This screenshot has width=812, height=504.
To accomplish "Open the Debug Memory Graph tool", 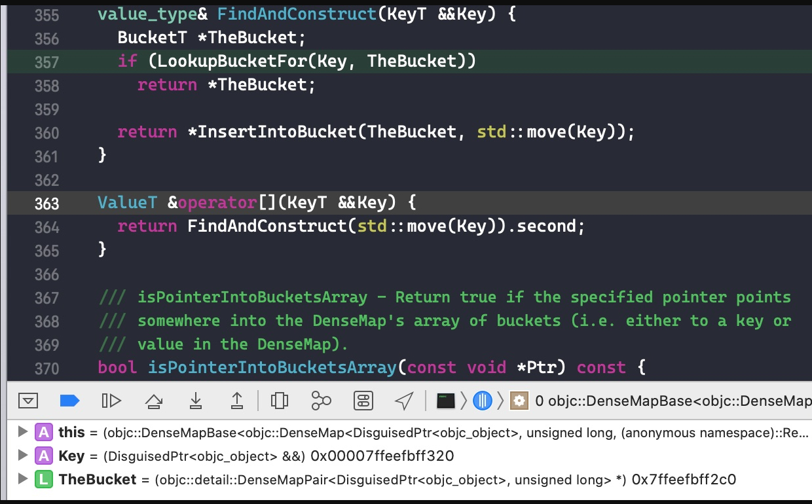I will [321, 401].
